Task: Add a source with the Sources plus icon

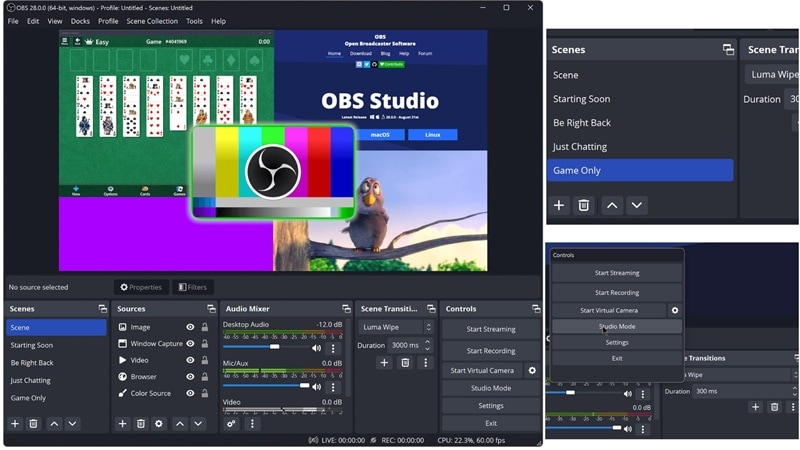Action: click(x=122, y=423)
